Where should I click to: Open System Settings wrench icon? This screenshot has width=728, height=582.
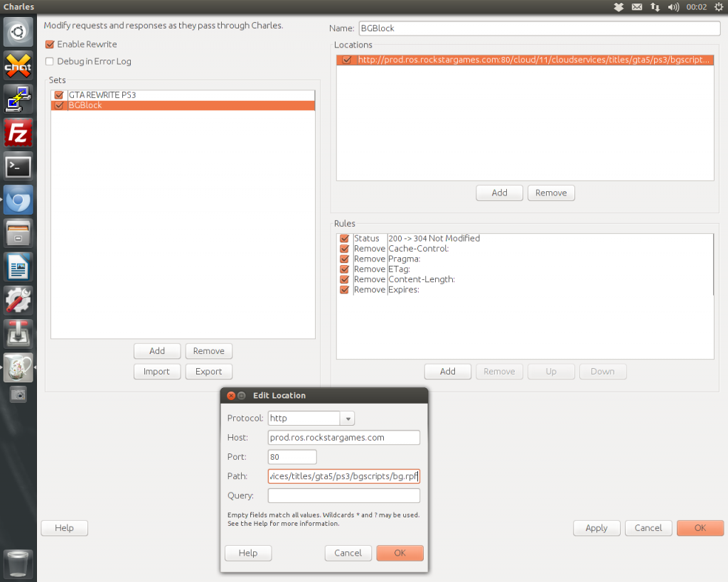coord(18,301)
